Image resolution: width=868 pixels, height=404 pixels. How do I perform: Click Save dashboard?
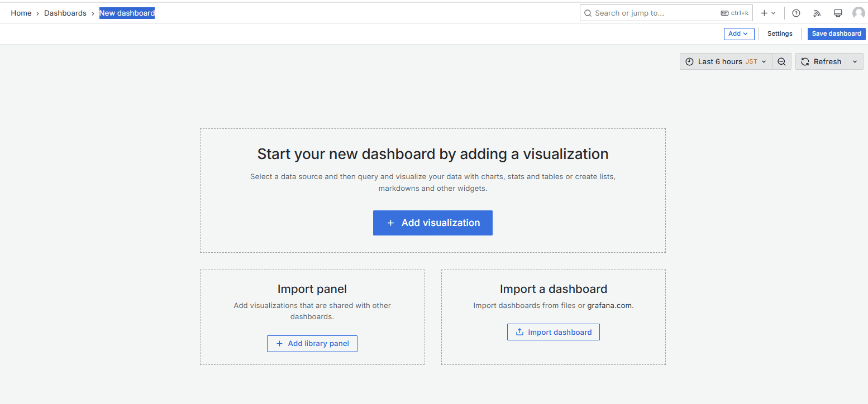click(x=836, y=34)
